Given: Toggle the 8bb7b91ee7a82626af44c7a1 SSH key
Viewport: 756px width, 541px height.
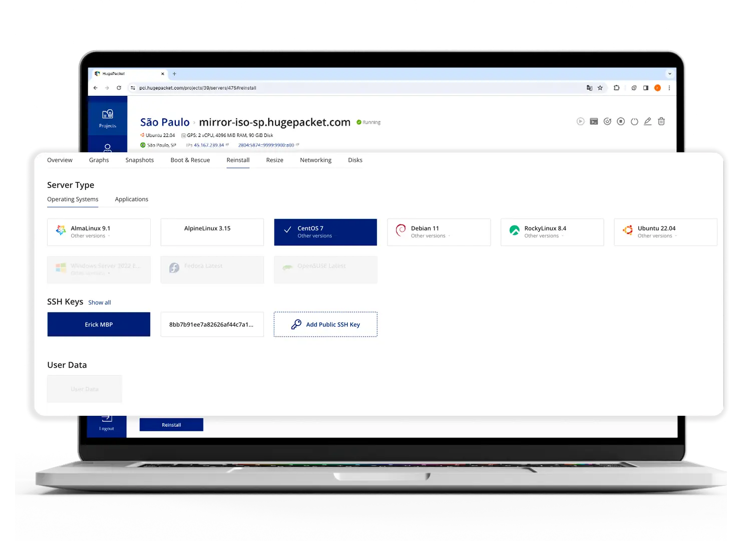Looking at the screenshot, I should pyautogui.click(x=212, y=325).
